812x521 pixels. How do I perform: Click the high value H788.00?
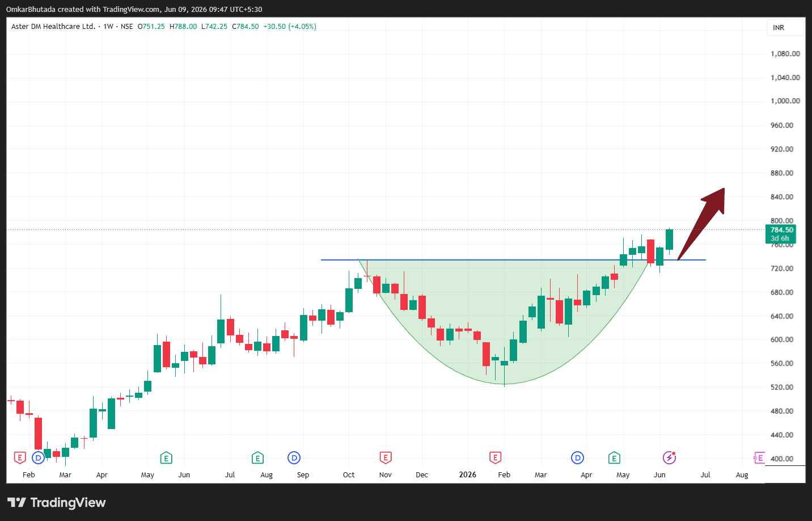pos(183,27)
